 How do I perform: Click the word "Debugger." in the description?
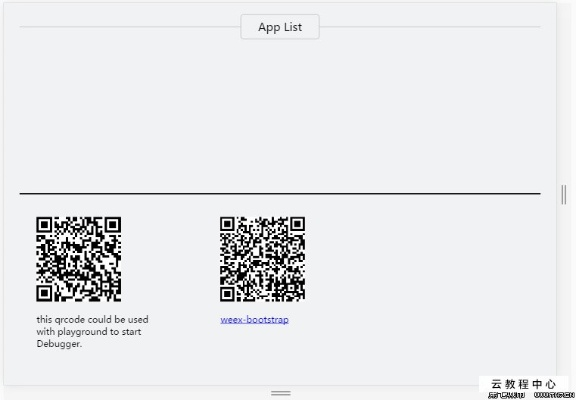click(x=59, y=344)
